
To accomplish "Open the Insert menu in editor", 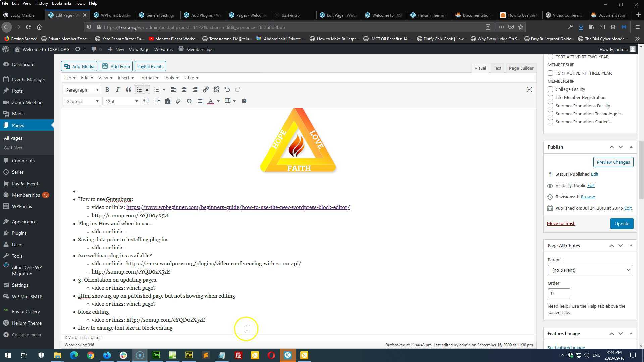I will point(125,78).
